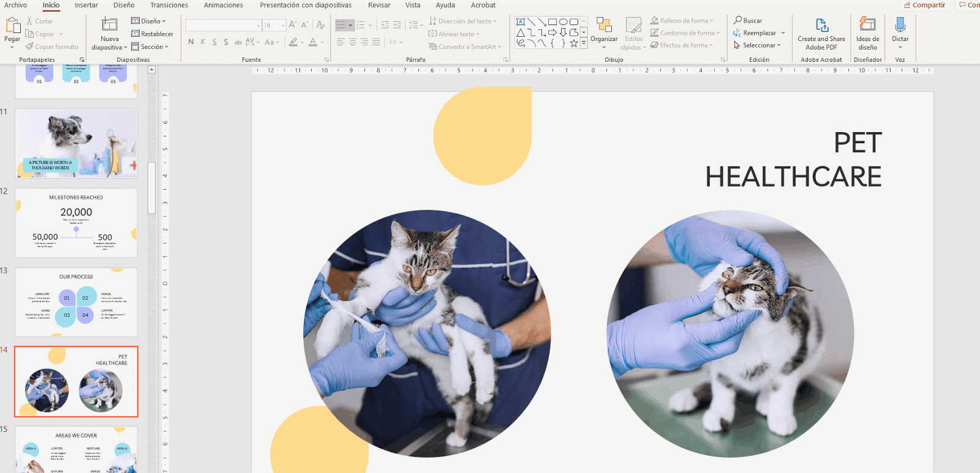The image size is (980, 473).
Task: Align text to the left
Action: 341,42
